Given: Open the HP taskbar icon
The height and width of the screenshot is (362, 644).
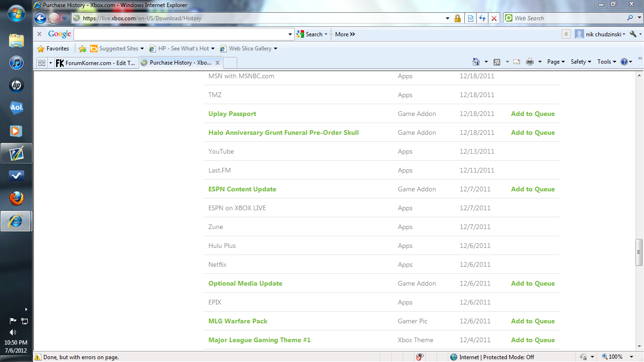Looking at the screenshot, I should point(17,85).
